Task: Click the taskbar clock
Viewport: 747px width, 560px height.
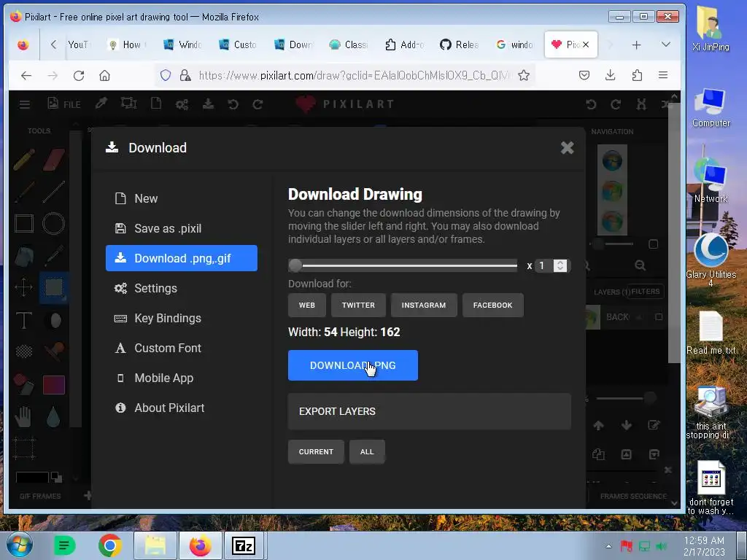Action: pyautogui.click(x=704, y=546)
